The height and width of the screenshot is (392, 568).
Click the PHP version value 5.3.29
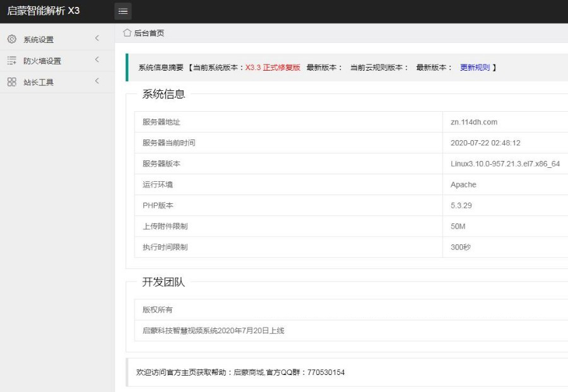coord(462,205)
